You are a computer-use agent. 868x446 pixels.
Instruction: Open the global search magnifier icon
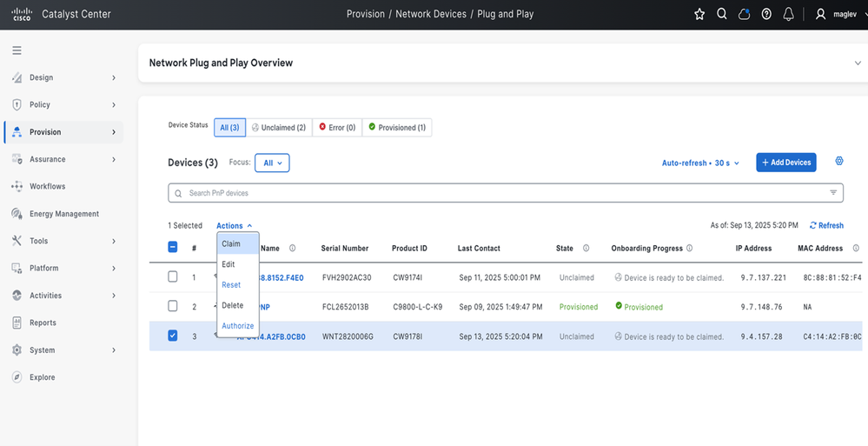[x=722, y=15]
